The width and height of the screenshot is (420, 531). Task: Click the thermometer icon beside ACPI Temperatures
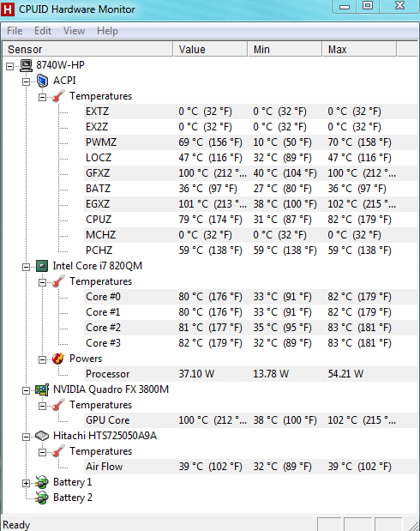point(58,96)
